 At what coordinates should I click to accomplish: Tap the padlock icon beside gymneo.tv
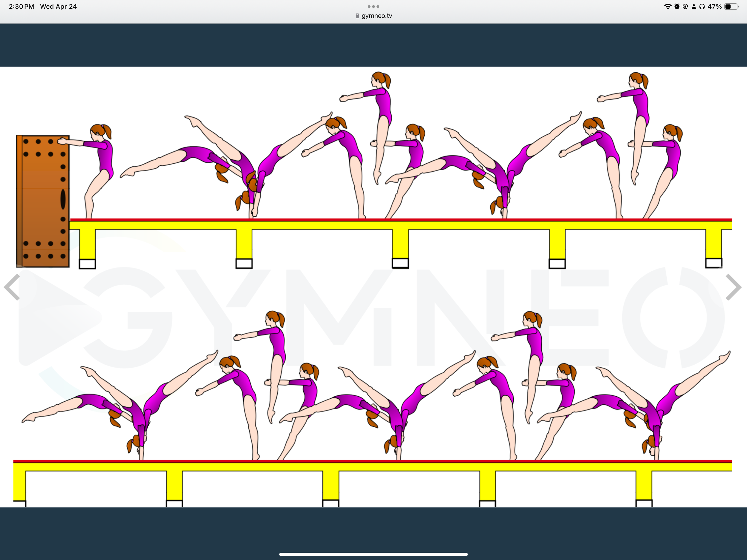click(x=357, y=16)
